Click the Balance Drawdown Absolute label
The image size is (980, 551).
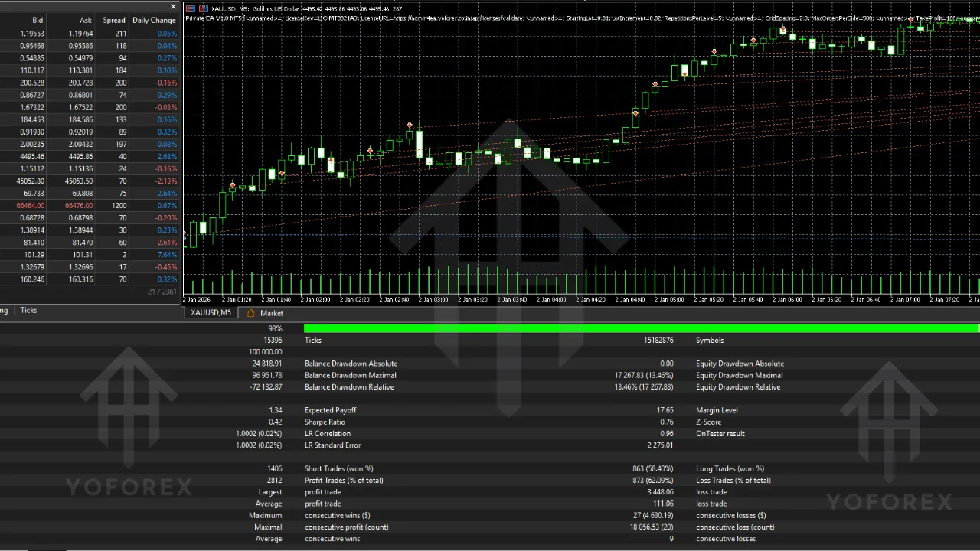click(351, 364)
